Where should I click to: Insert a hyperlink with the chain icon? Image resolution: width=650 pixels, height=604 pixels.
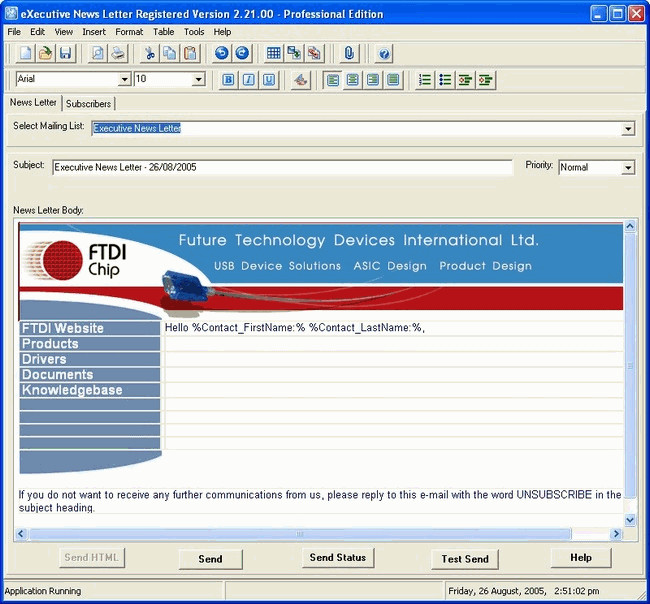(x=314, y=53)
